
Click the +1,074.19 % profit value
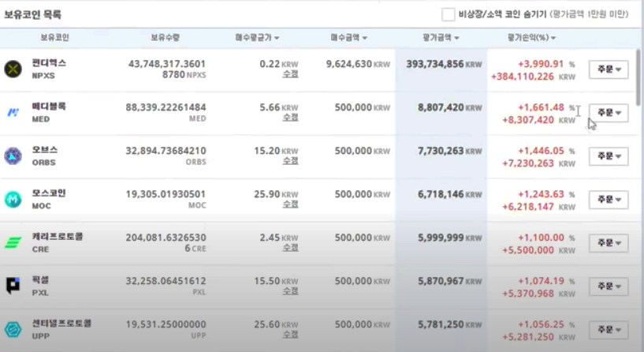pyautogui.click(x=546, y=281)
